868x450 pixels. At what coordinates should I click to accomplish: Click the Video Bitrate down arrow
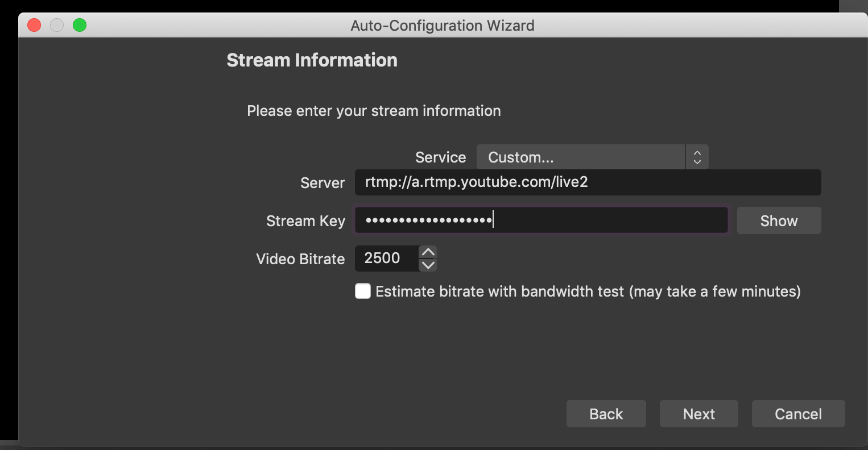click(x=428, y=265)
